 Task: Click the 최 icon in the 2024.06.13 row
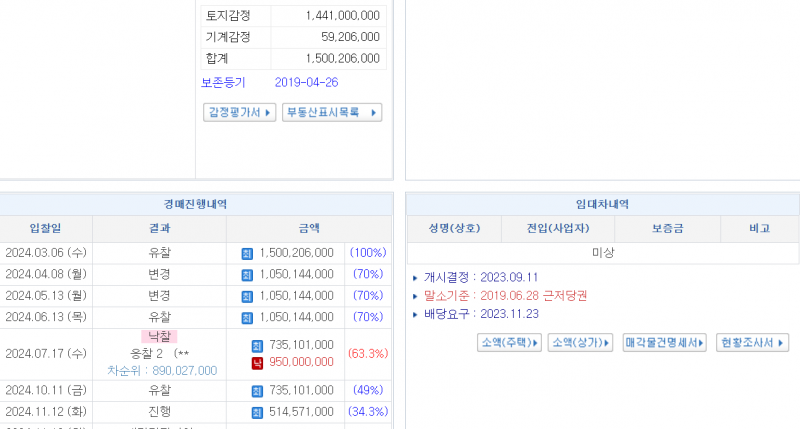pos(248,318)
